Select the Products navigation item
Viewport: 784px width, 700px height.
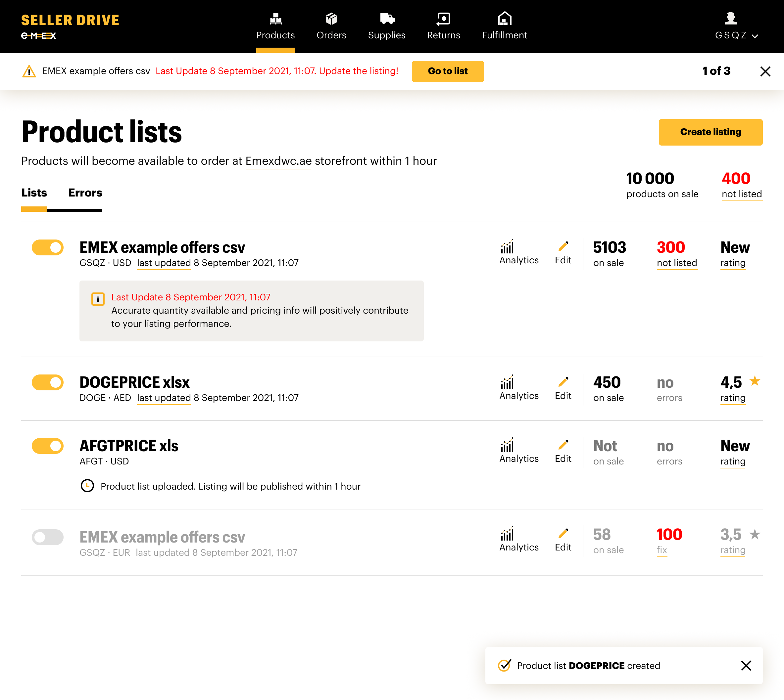point(275,26)
